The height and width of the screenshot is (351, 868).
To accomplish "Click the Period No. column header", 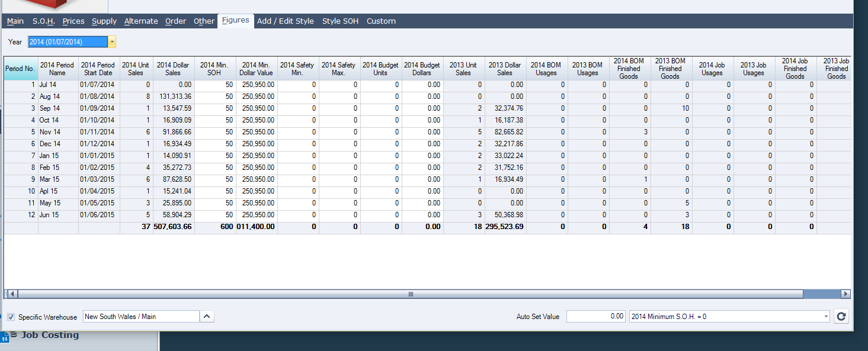I will (x=20, y=69).
